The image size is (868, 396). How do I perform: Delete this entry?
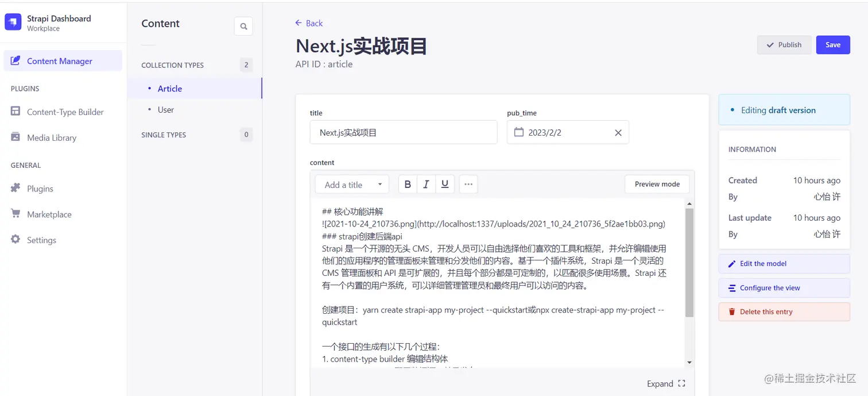784,312
